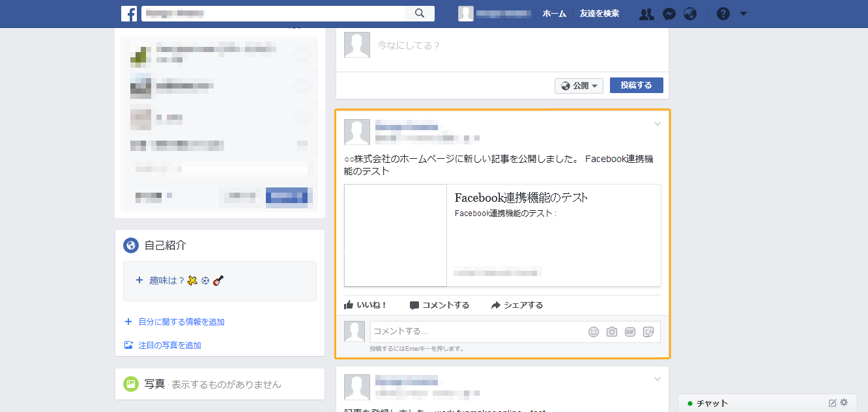This screenshot has width=868, height=412.
Task: Open the emoji smiley icon in the comment box
Action: click(x=594, y=332)
